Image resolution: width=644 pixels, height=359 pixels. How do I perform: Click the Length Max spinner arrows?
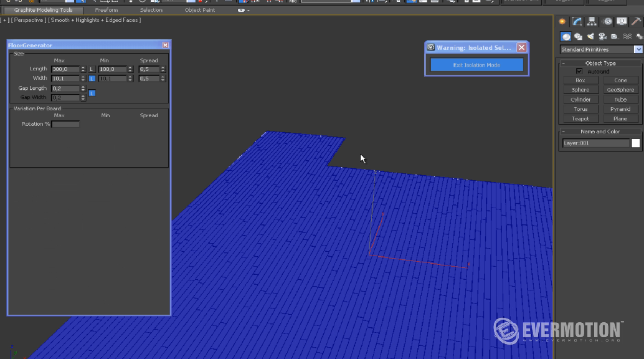pyautogui.click(x=83, y=69)
